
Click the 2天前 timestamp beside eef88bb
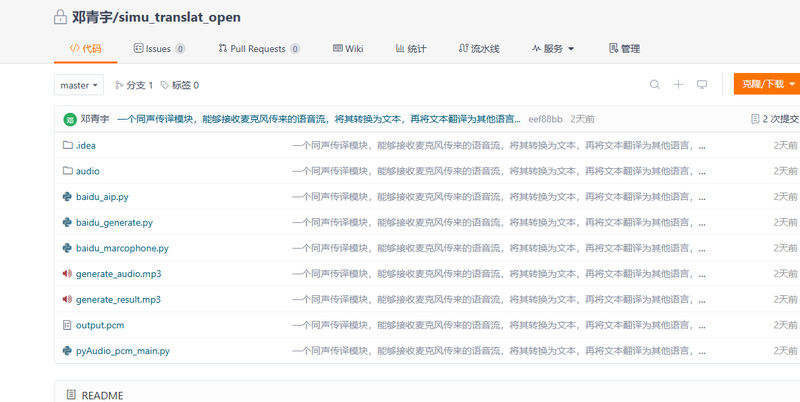coord(583,119)
